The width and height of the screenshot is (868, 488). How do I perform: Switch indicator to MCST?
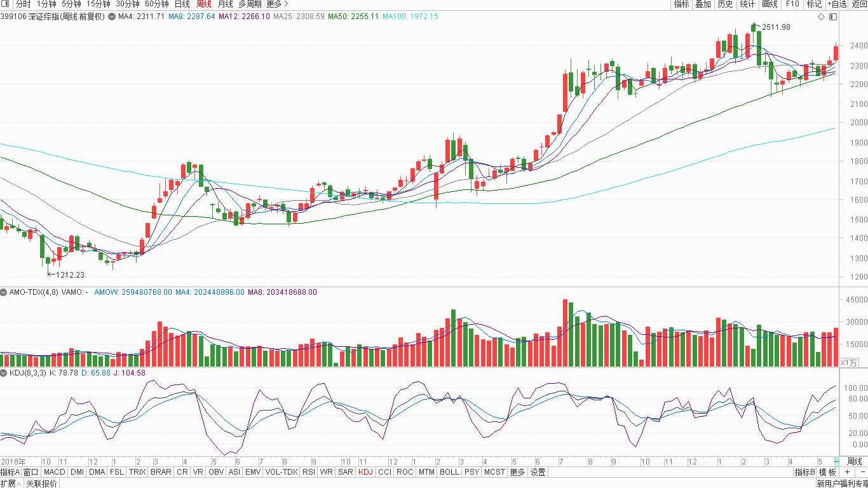[494, 472]
